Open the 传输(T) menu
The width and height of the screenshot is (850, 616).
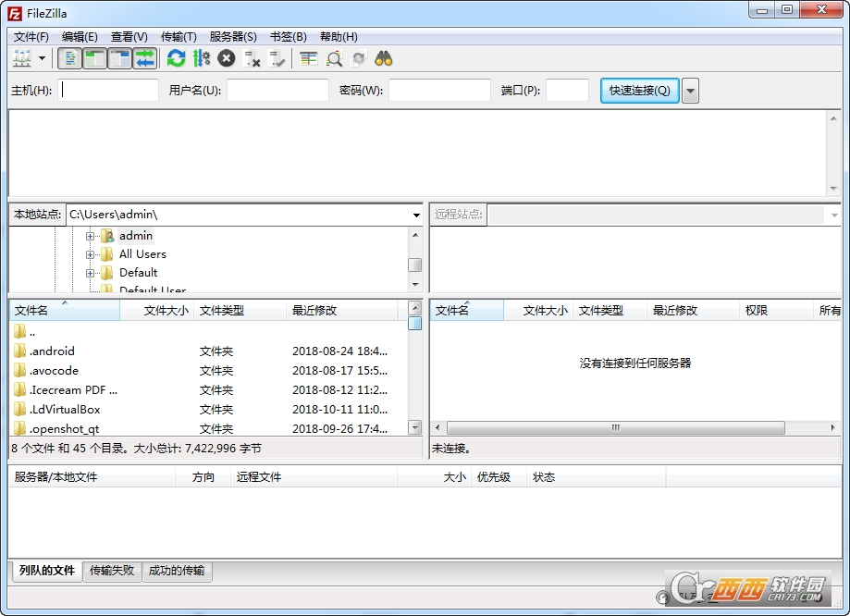pyautogui.click(x=178, y=37)
